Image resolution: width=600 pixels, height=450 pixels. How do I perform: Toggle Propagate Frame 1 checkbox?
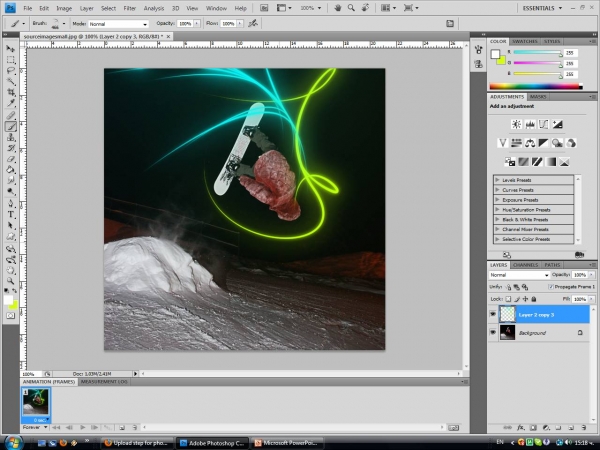click(x=551, y=287)
